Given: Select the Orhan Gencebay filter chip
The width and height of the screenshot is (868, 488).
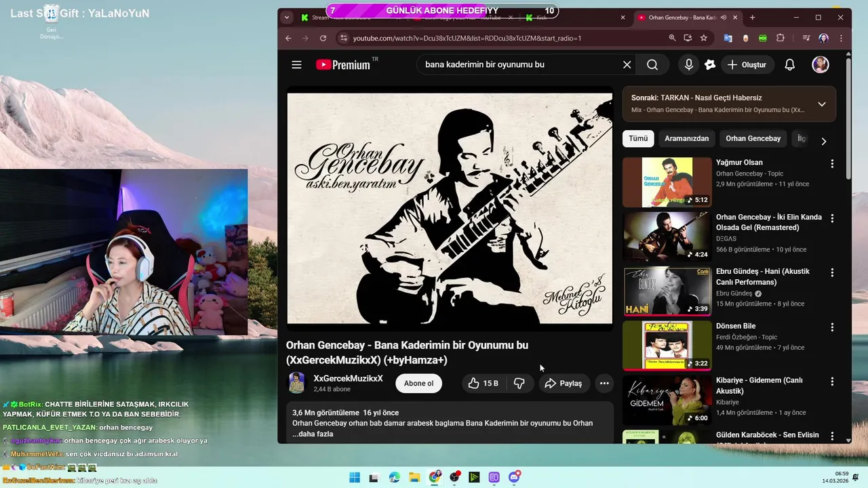Looking at the screenshot, I should click(753, 138).
